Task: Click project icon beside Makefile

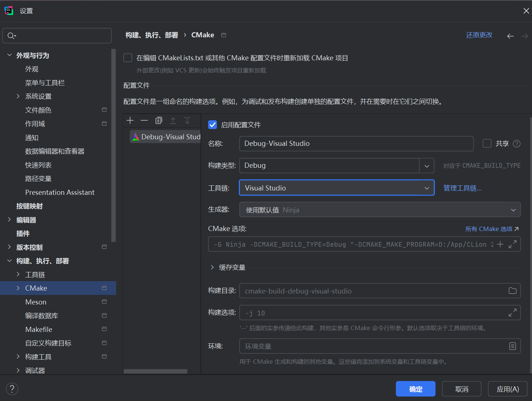Action: [x=104, y=329]
